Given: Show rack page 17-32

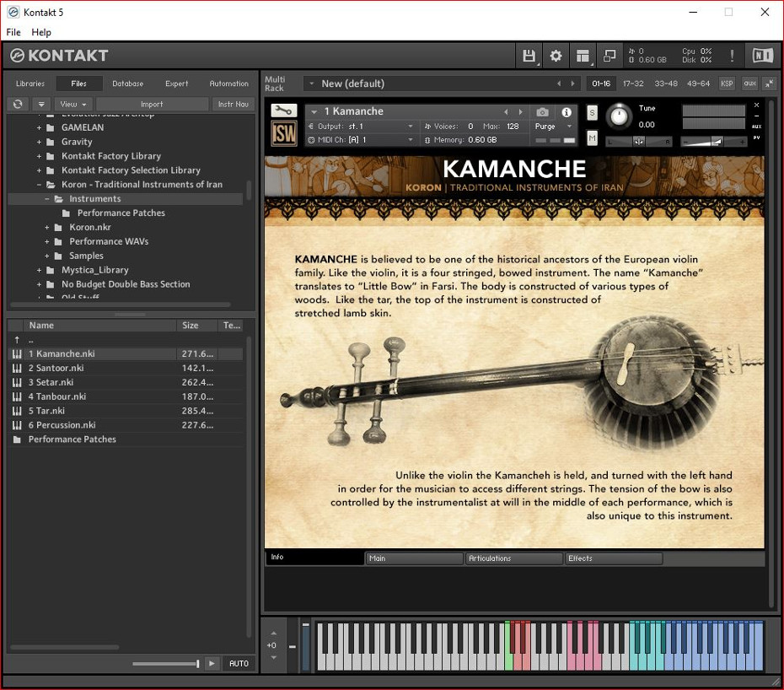Looking at the screenshot, I should pos(633,84).
